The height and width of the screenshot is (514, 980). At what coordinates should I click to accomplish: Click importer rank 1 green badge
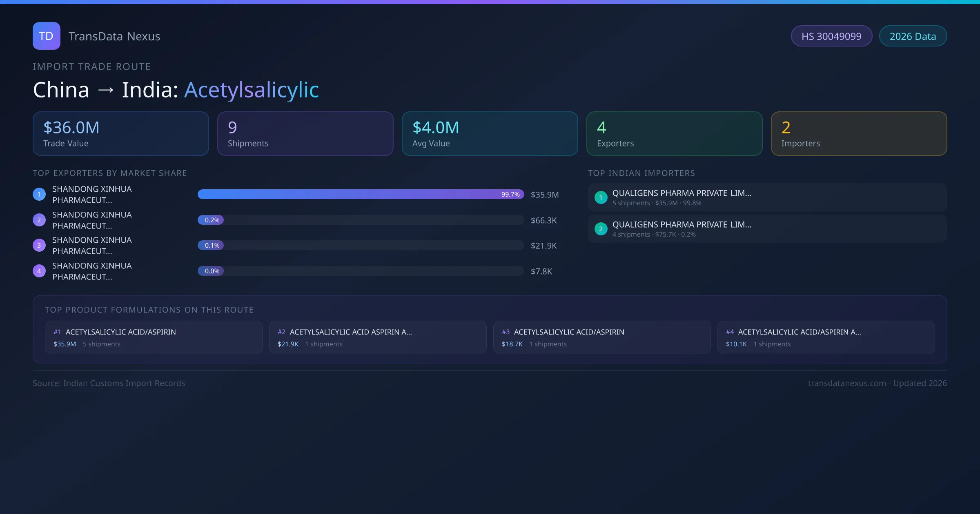tap(601, 197)
